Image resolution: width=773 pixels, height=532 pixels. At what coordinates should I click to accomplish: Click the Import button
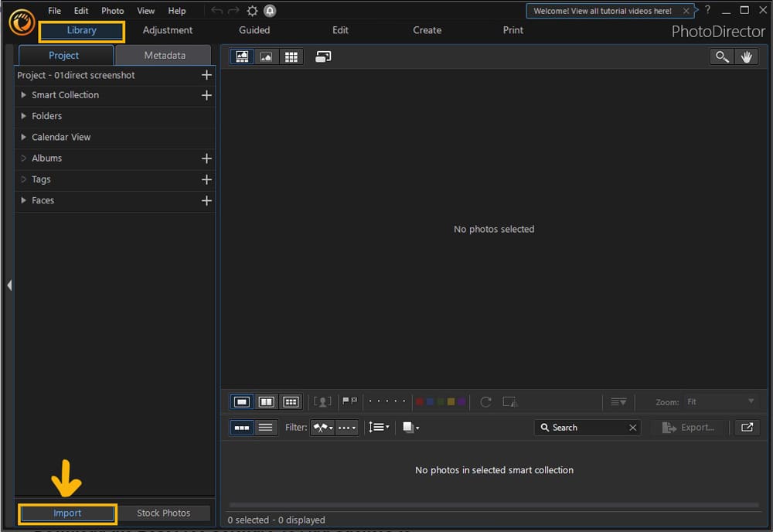pyautogui.click(x=67, y=513)
